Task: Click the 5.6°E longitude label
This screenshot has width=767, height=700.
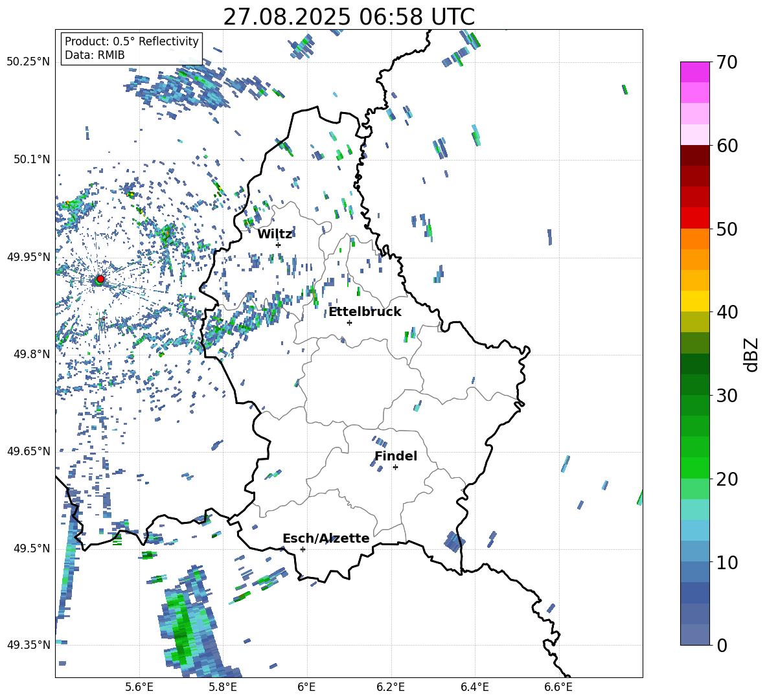Action: [139, 687]
